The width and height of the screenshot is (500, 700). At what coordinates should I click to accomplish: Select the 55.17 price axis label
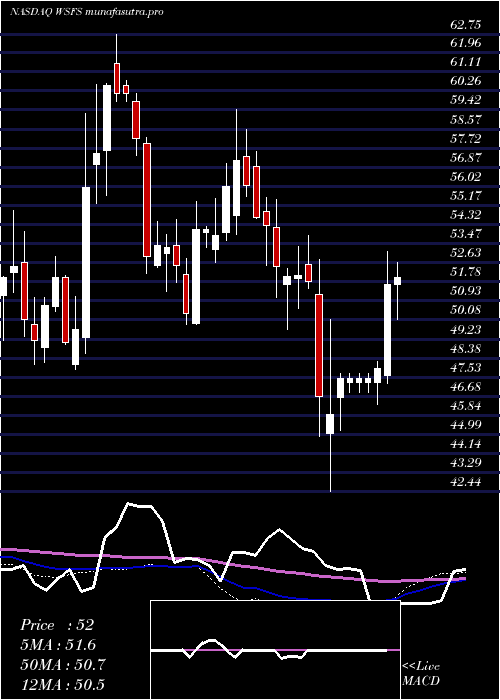click(x=466, y=196)
